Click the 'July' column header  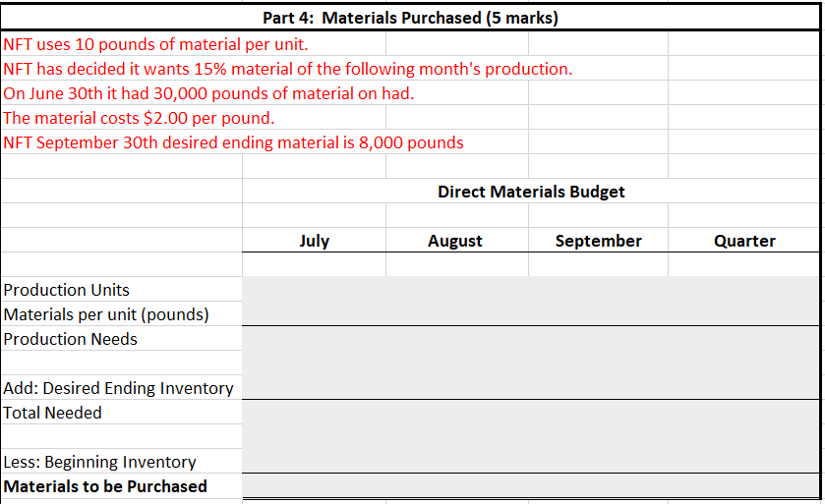[x=314, y=240]
